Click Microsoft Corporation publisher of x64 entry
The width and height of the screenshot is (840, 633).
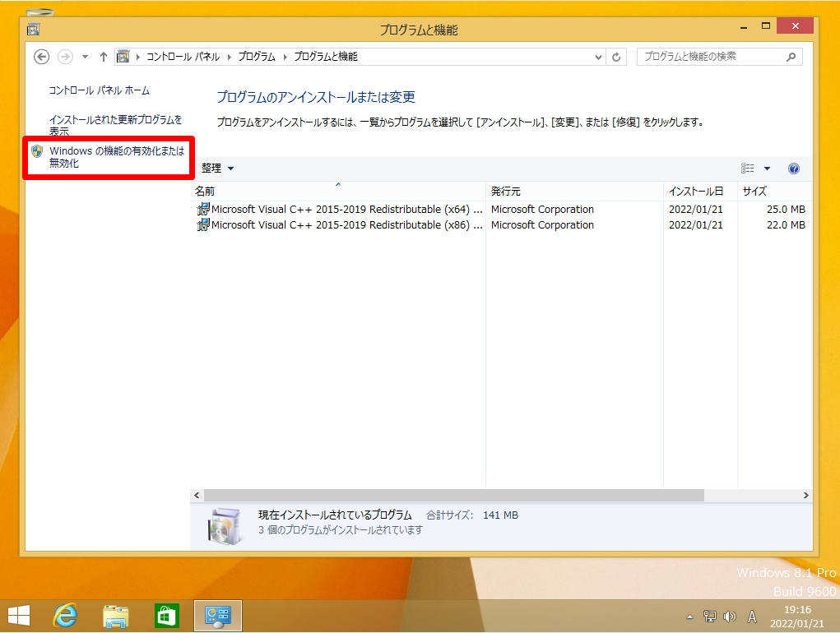[x=542, y=209]
